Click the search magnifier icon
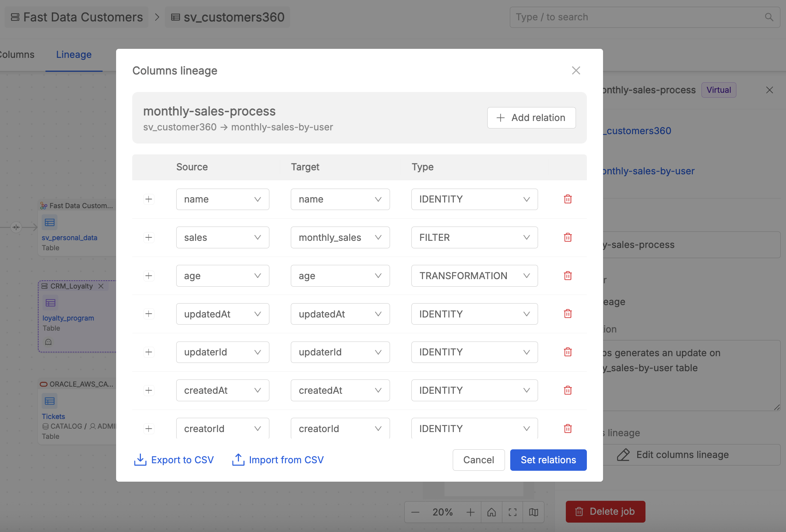 click(x=769, y=17)
